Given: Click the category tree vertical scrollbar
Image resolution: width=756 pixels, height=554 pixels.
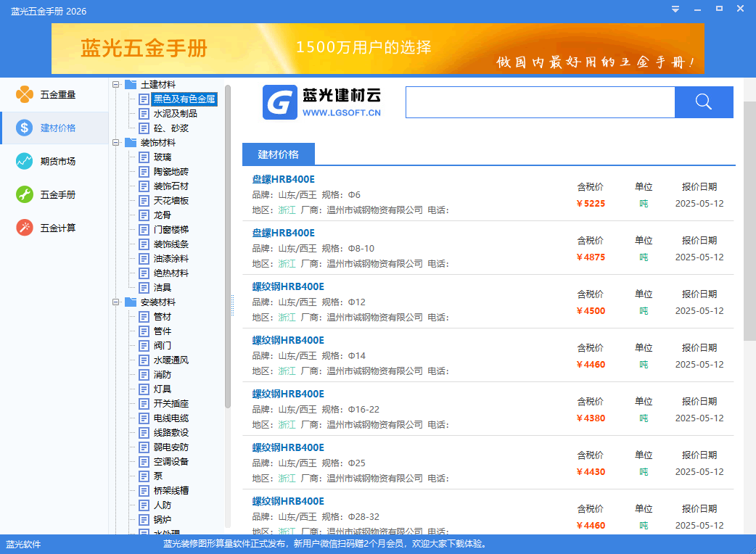Looking at the screenshot, I should [228, 247].
